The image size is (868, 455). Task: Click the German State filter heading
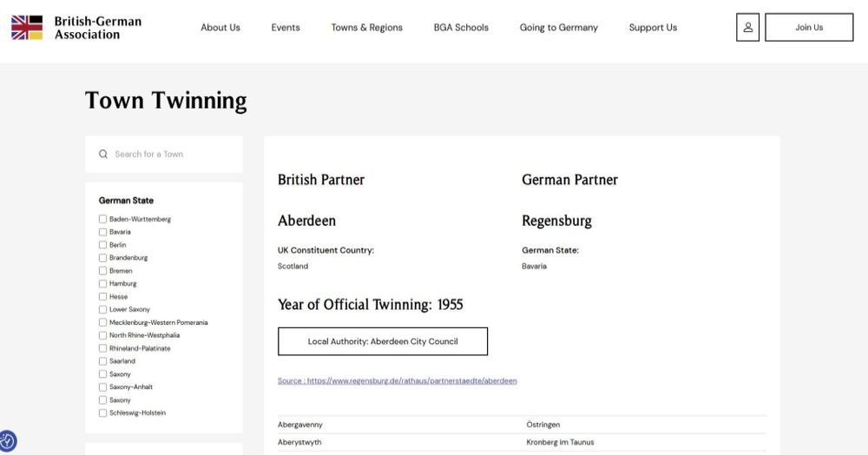pos(126,201)
